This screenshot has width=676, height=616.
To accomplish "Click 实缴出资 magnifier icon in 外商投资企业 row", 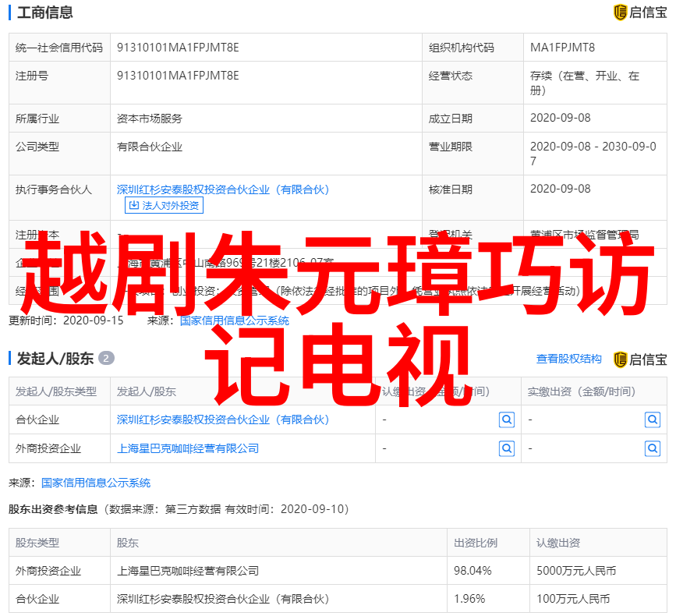I will tap(653, 449).
